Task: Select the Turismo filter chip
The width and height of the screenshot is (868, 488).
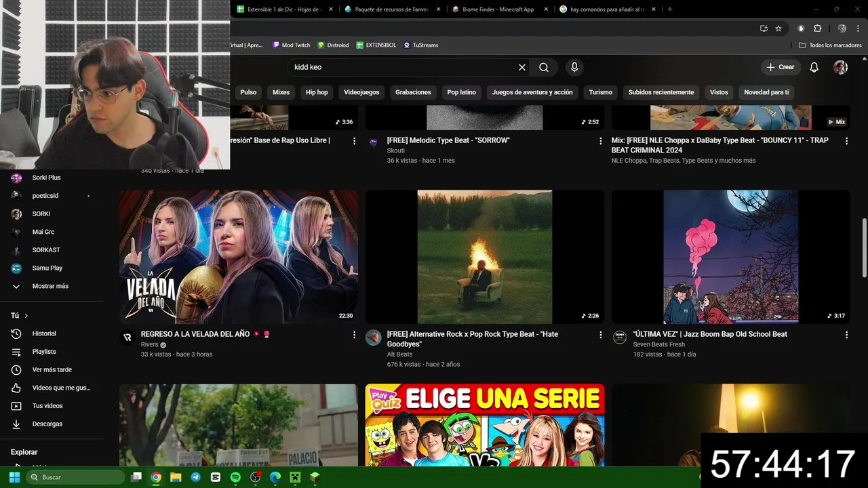Action: click(600, 92)
